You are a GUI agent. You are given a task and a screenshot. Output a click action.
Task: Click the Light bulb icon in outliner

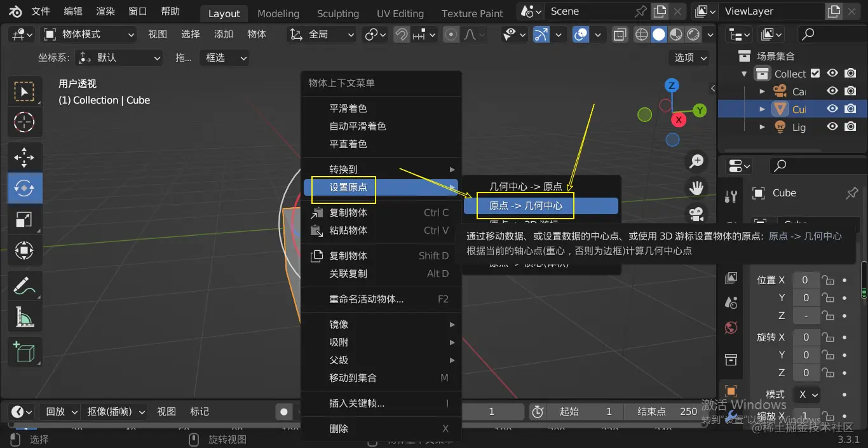780,127
